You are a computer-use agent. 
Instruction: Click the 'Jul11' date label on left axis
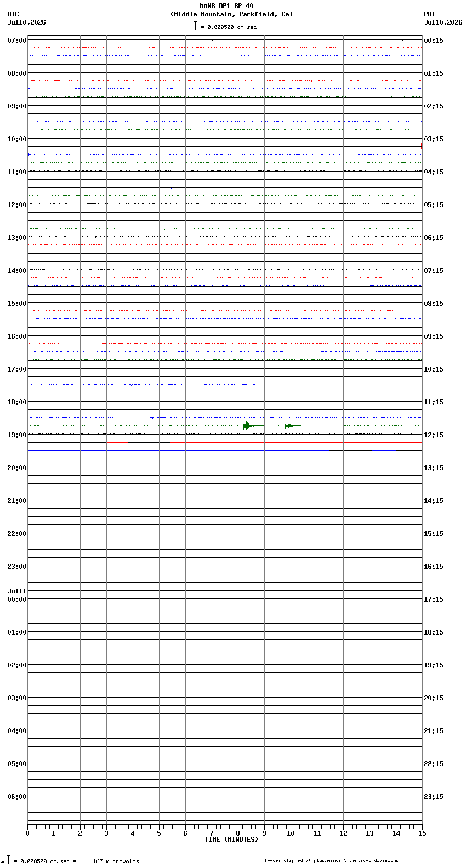(17, 591)
